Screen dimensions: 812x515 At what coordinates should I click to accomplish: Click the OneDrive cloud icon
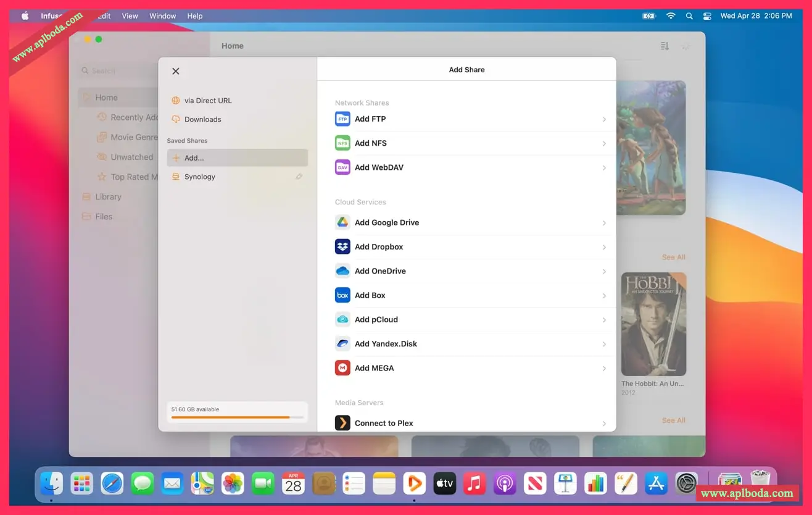pos(342,271)
